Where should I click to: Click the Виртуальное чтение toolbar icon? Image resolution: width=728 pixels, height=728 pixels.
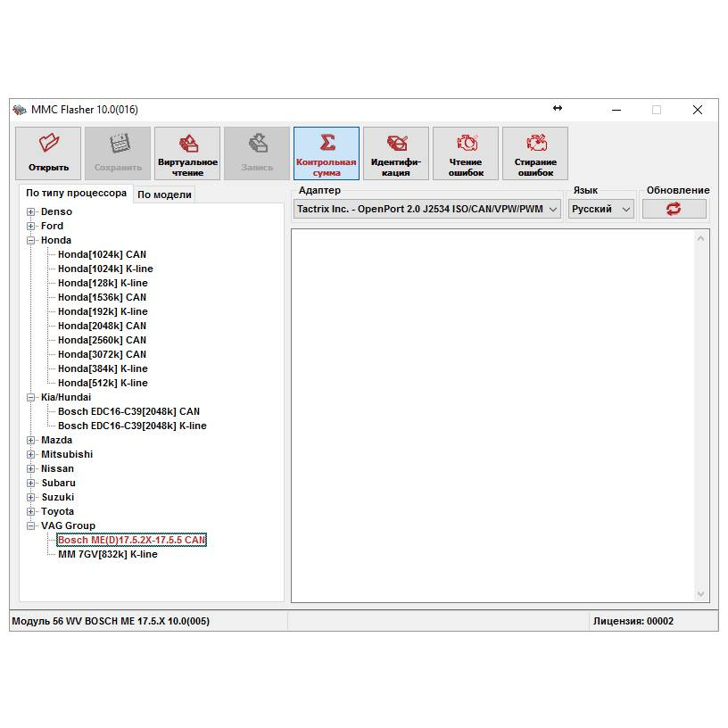click(187, 144)
